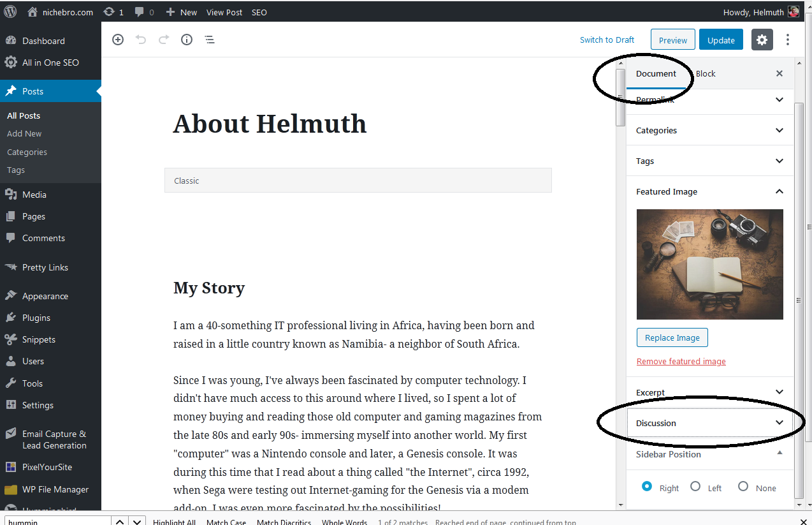Open the SEO admin bar menu
Viewport: 812px width, 525px height.
(x=259, y=12)
